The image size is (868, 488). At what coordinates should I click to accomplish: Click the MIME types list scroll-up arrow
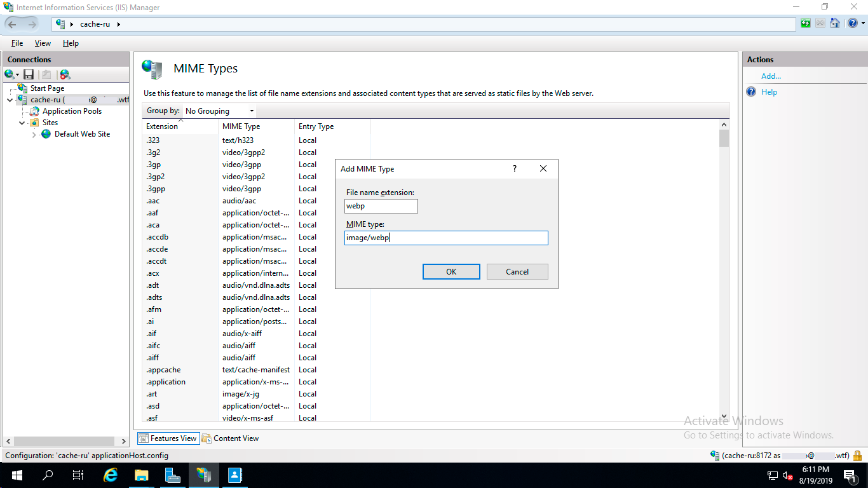pos(724,125)
